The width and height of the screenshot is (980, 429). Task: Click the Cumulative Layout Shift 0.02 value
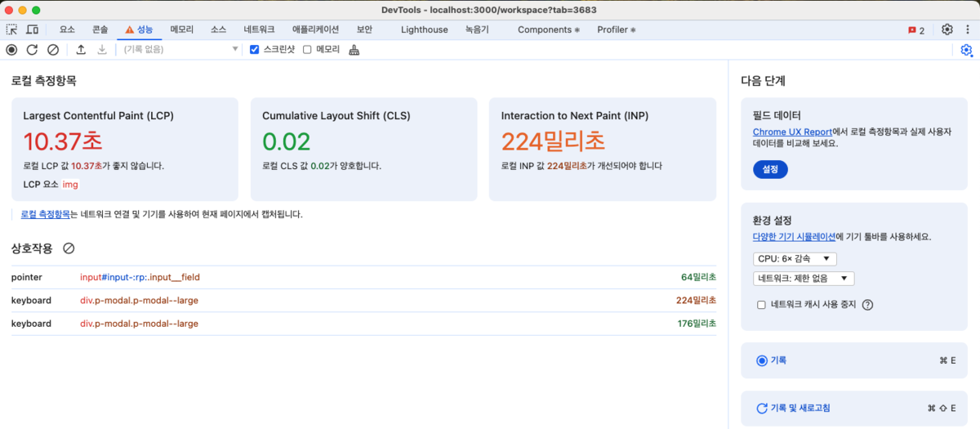(286, 141)
